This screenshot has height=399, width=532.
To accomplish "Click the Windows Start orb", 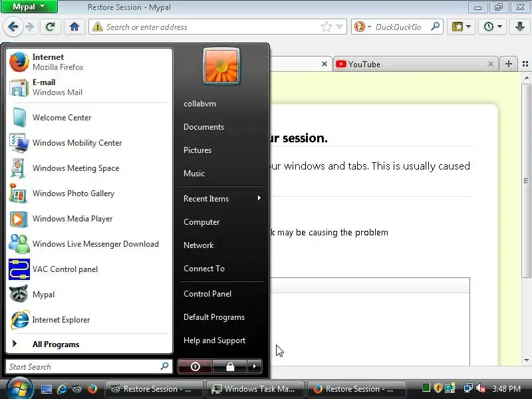I will pos(19,388).
